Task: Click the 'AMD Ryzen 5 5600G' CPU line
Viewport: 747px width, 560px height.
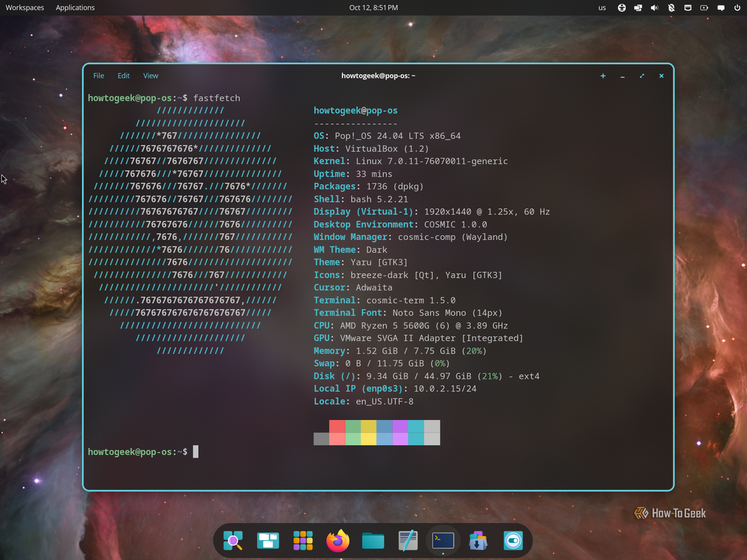Action: [410, 326]
